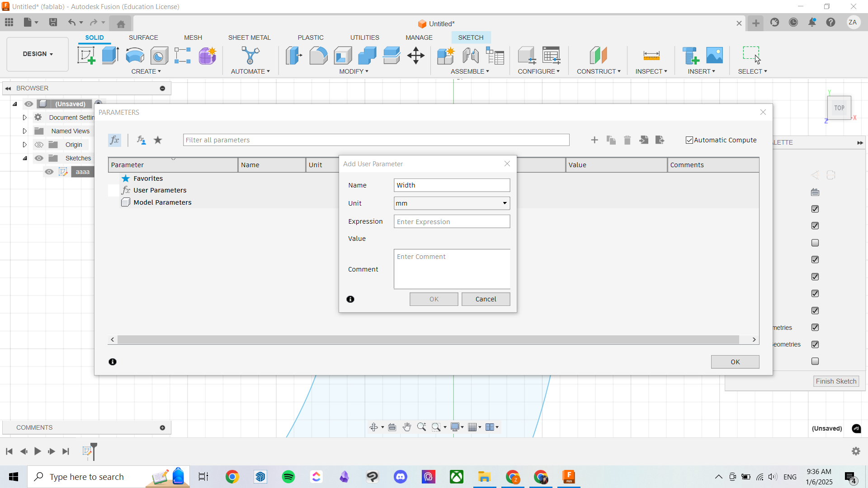Click Cancel in Add User Parameter dialog

[486, 299]
